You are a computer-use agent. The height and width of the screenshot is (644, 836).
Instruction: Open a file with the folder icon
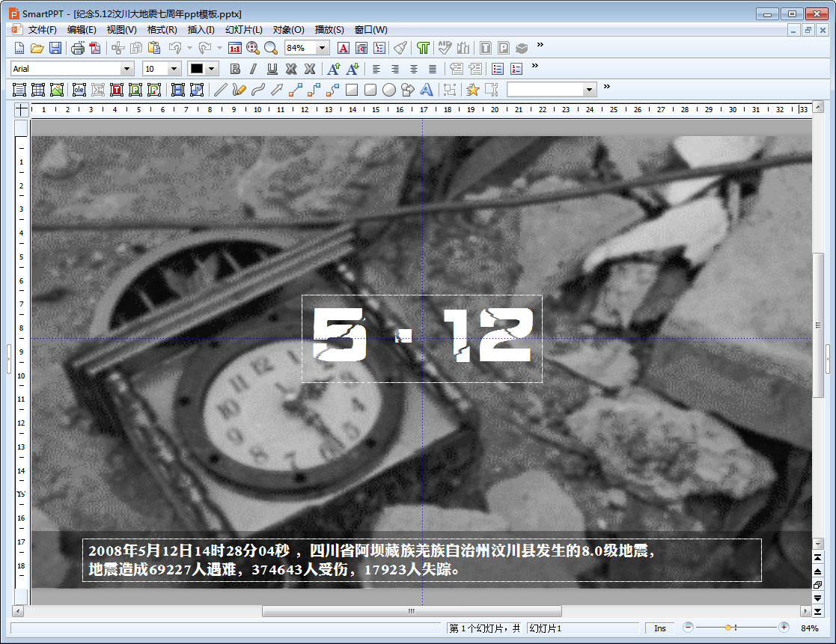(37, 48)
